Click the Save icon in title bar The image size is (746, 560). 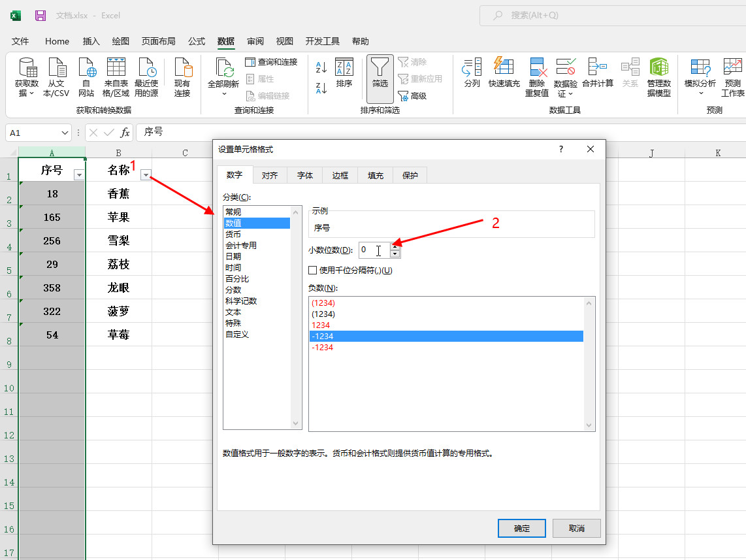[x=41, y=16]
